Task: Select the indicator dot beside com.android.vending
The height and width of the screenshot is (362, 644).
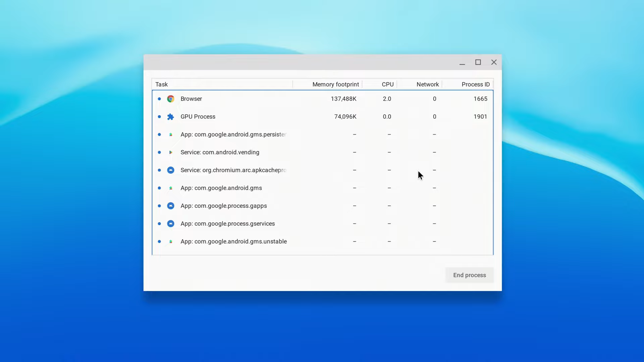Action: tap(159, 152)
